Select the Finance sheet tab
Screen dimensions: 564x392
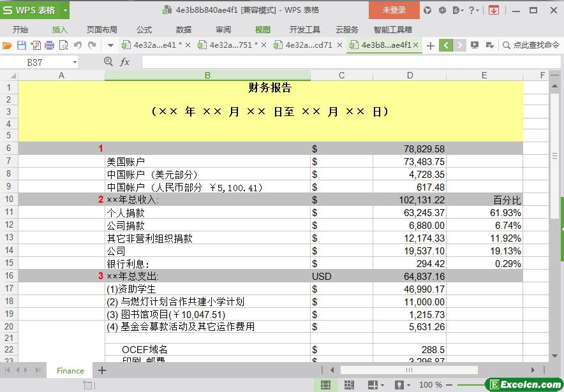click(x=70, y=370)
